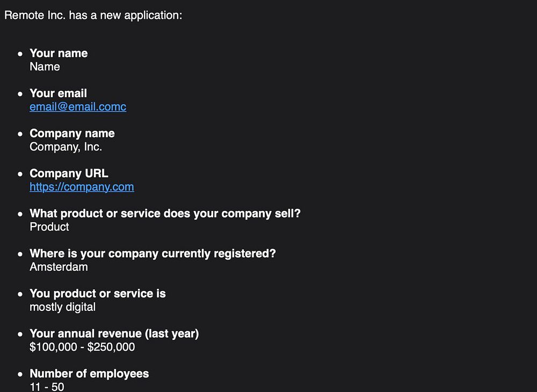537x392 pixels.
Task: Click the annual revenue heading
Action: tap(114, 333)
